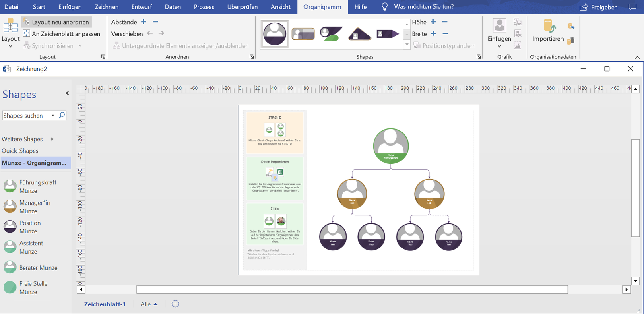The image size is (644, 314).
Task: Click the compare organization data icon
Action: pos(571,40)
